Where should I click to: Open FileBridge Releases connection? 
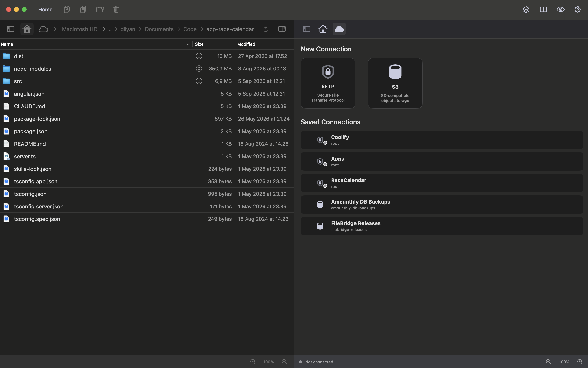click(442, 226)
